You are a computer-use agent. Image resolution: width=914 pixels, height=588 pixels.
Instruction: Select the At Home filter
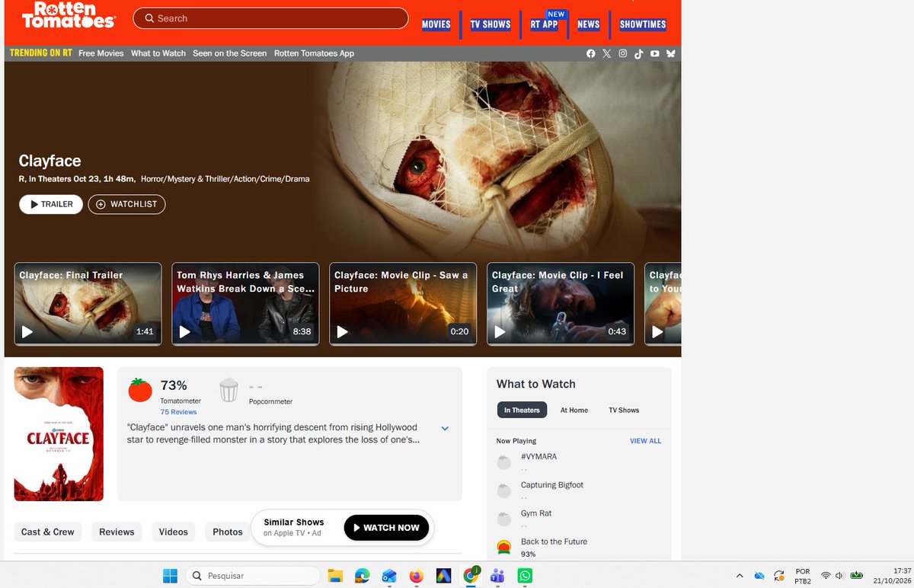click(x=574, y=410)
